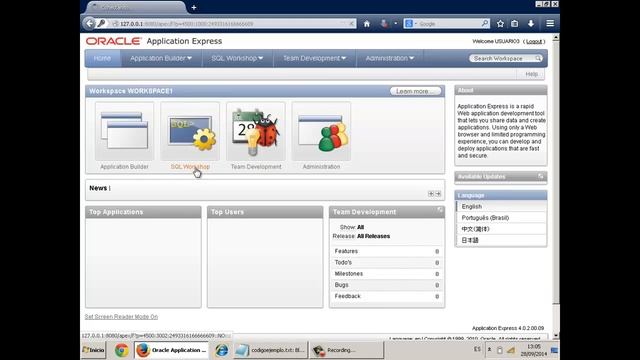Open the Administration users icon
This screenshot has width=640, height=360.
(x=321, y=131)
